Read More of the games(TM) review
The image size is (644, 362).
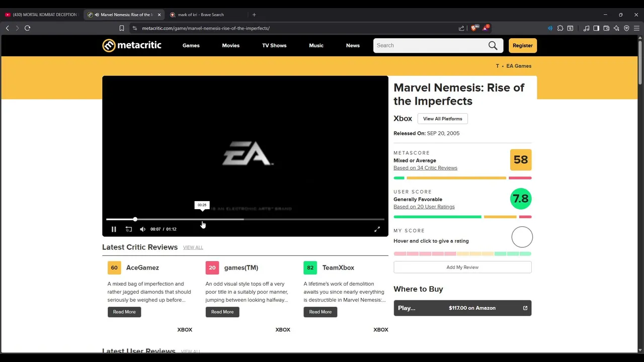point(222,312)
